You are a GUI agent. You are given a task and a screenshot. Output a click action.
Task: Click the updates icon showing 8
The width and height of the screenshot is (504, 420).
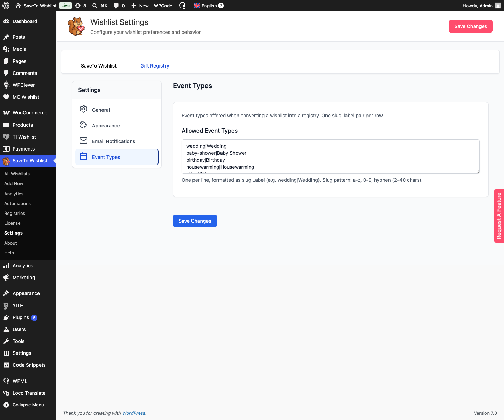(x=78, y=6)
